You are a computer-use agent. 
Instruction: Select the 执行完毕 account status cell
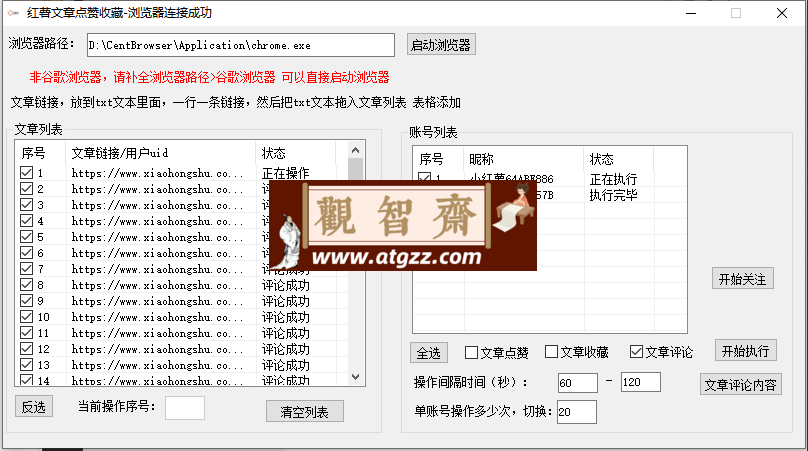(x=613, y=195)
